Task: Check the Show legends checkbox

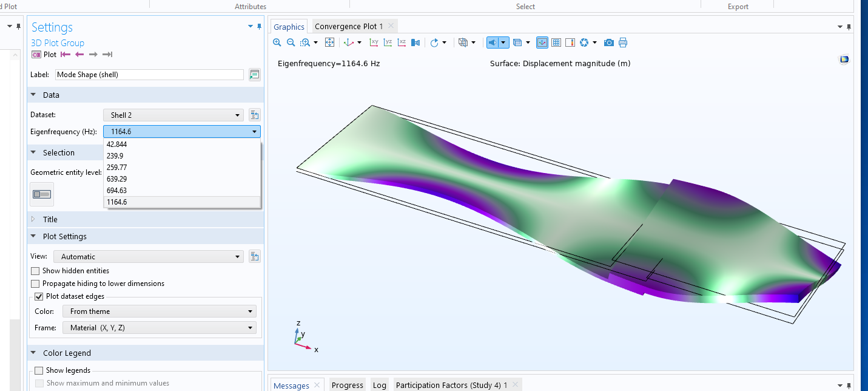Action: click(x=39, y=370)
